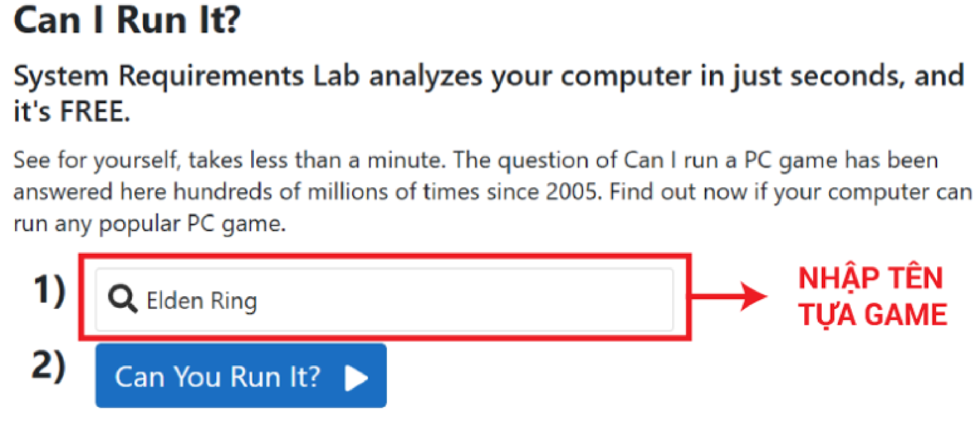Click the step "1)" number label

pos(49,290)
